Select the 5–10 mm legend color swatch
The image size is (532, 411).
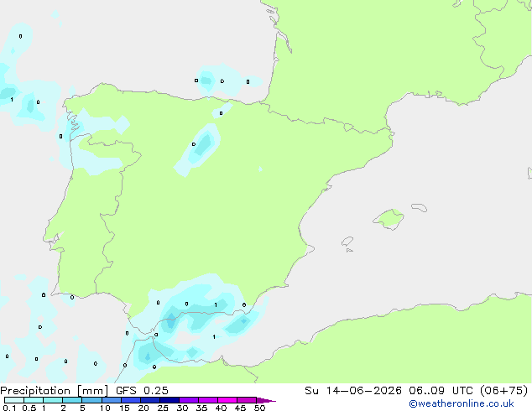[91, 400]
